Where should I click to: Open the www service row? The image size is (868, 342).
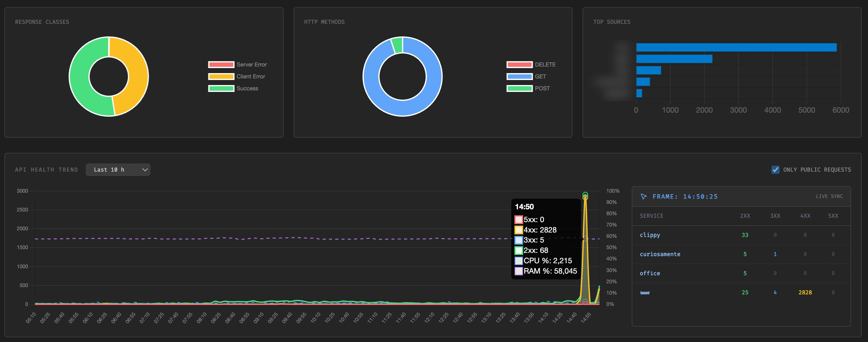click(x=741, y=292)
